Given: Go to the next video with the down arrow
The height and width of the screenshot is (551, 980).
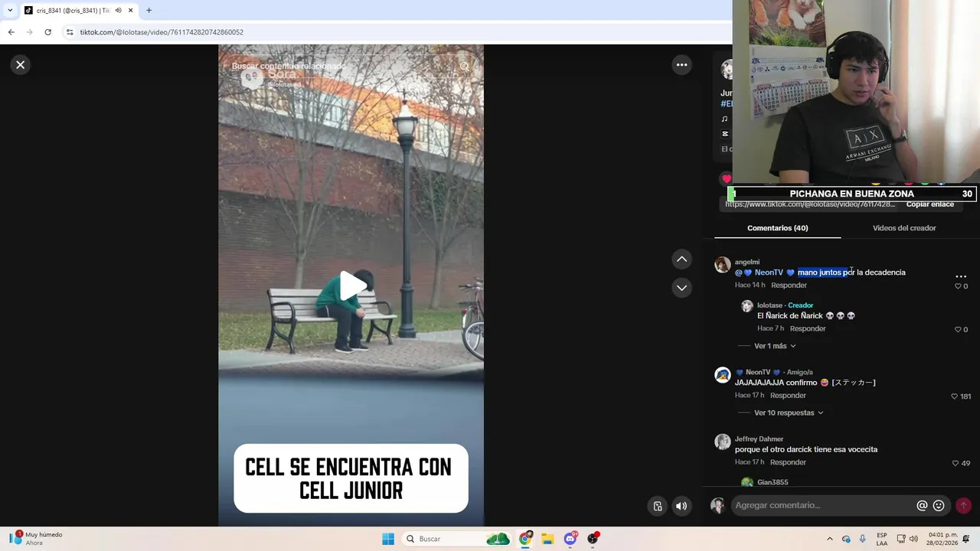Looking at the screenshot, I should coord(681,288).
